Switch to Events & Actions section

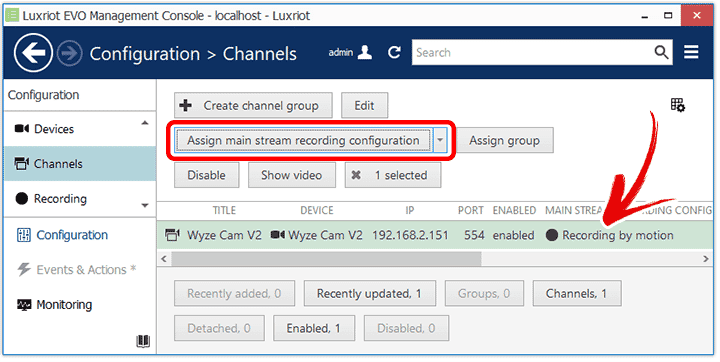pos(76,270)
